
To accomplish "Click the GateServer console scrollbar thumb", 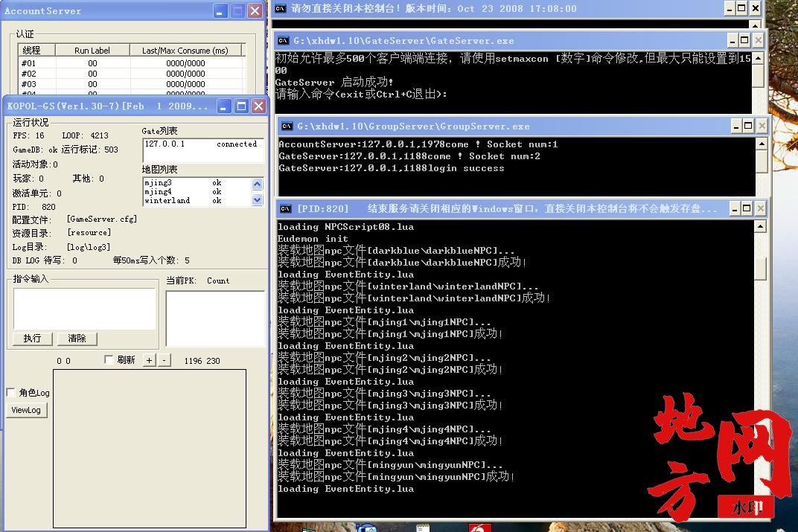I will (x=759, y=76).
